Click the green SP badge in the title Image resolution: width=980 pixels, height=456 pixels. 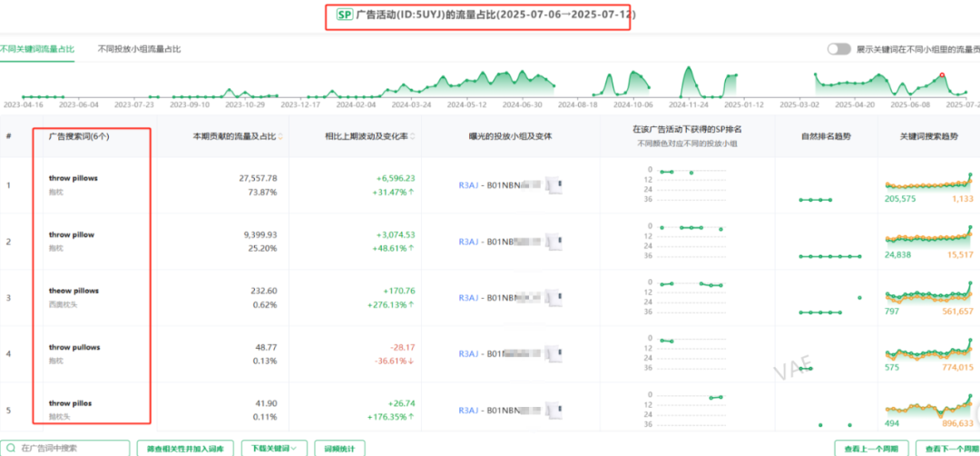pyautogui.click(x=344, y=15)
